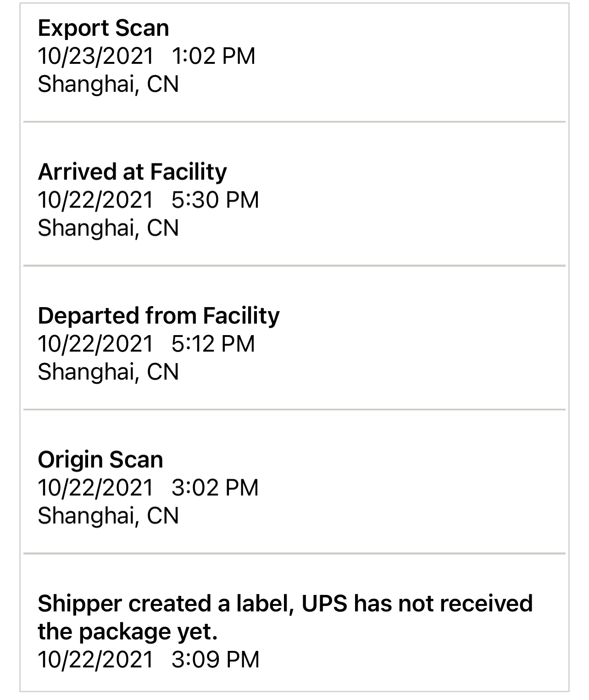
Task: Click the 10/22/2021 3:02 PM timestamp
Action: [x=148, y=487]
